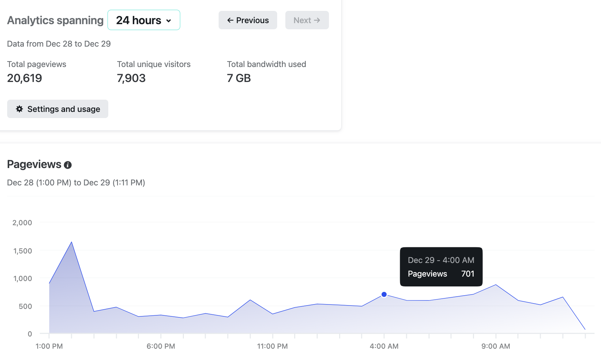Click the 9:00 AM x-axis label
This screenshot has height=364, width=601.
[495, 346]
